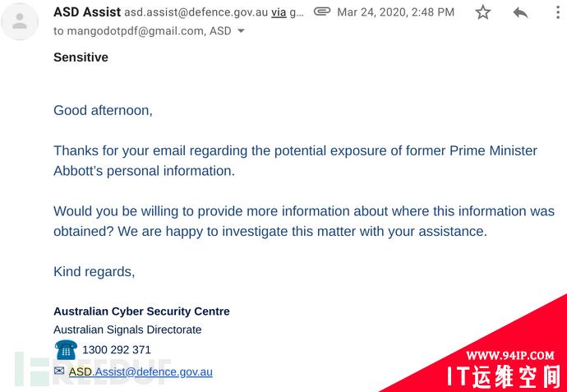Click the FREEBUF watermark logo
Screen dimensions: 567x392
pyautogui.click(x=92, y=369)
